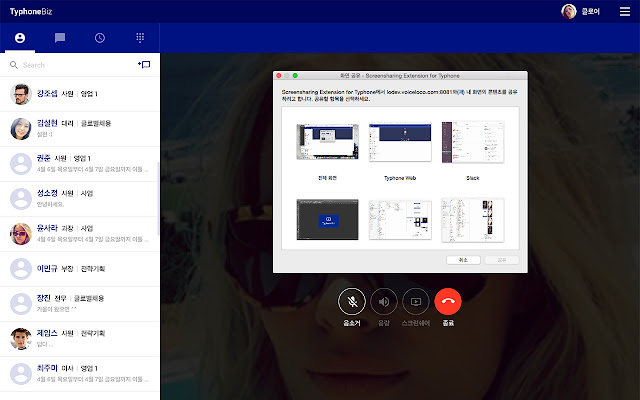The image size is (640, 400).
Task: Select contact 윤사라
Action: coord(80,234)
